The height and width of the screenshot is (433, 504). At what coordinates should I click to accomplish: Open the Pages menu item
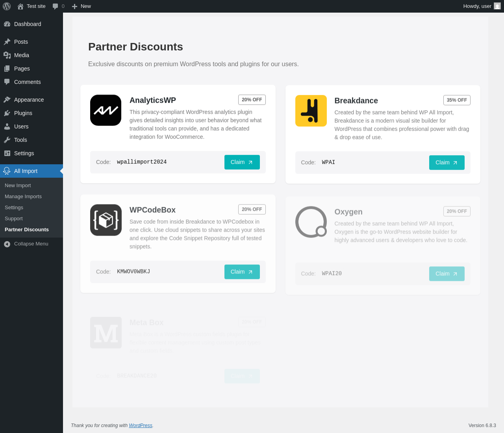tap(31, 69)
